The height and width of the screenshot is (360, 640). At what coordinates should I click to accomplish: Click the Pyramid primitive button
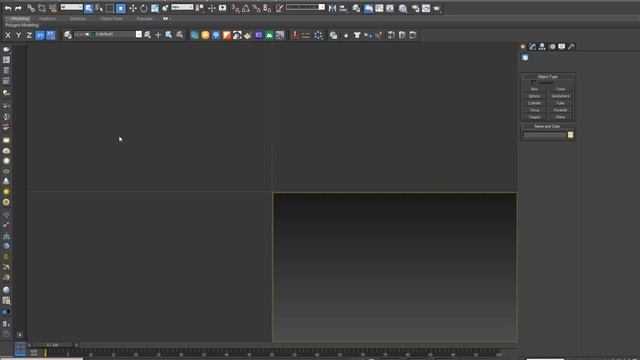tap(560, 110)
